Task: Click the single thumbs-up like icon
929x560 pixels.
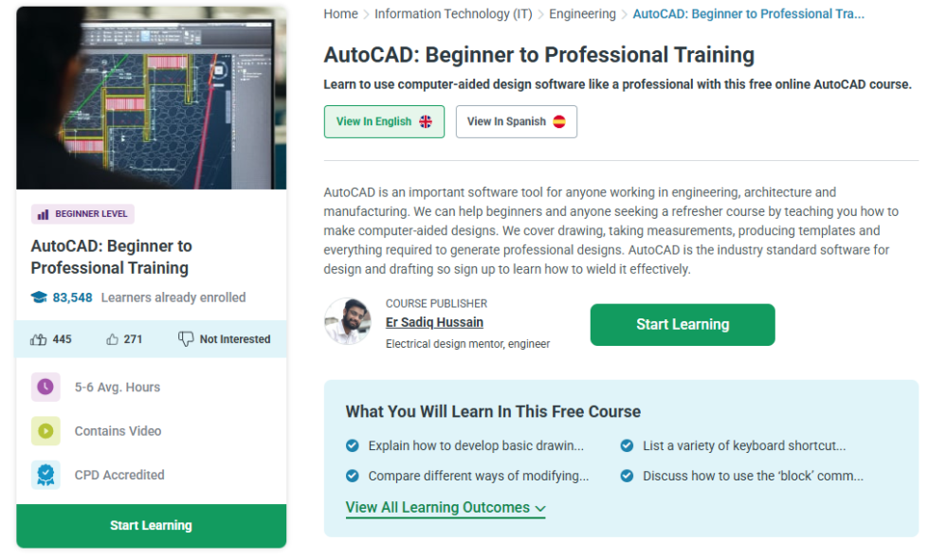Action: 112,339
